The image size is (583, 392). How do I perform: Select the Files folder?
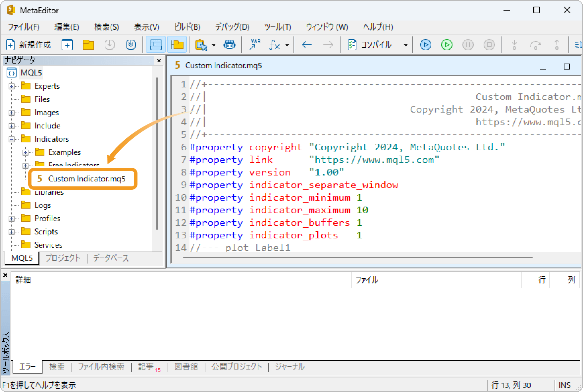click(x=35, y=99)
